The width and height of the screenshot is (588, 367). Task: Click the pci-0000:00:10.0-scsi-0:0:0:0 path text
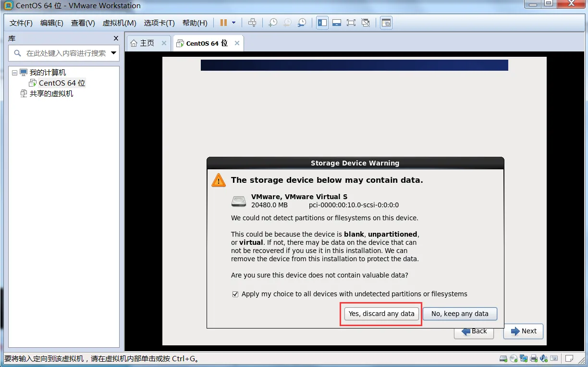pyautogui.click(x=354, y=205)
